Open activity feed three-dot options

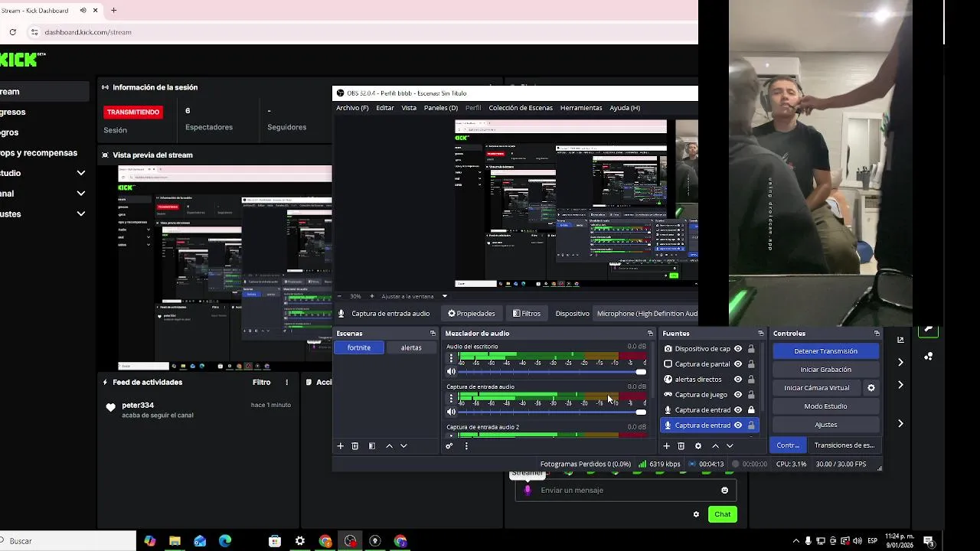click(x=287, y=383)
